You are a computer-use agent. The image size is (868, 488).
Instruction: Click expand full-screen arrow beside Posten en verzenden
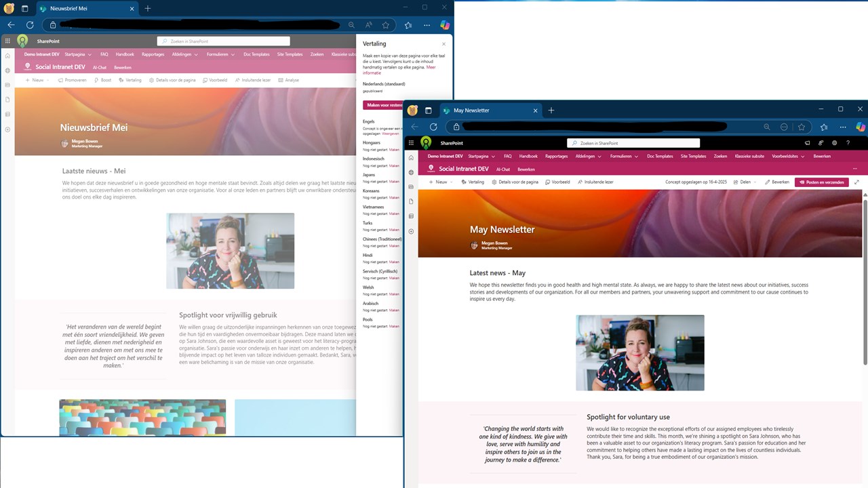(856, 182)
